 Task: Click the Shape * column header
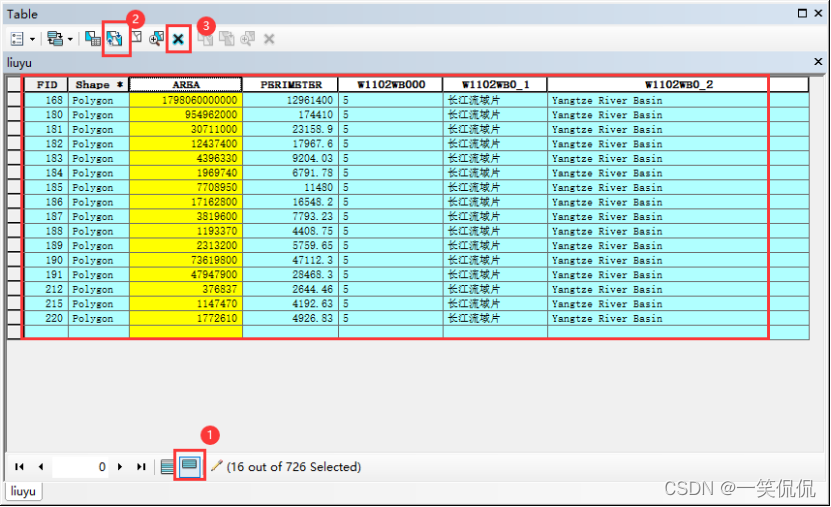pos(99,85)
